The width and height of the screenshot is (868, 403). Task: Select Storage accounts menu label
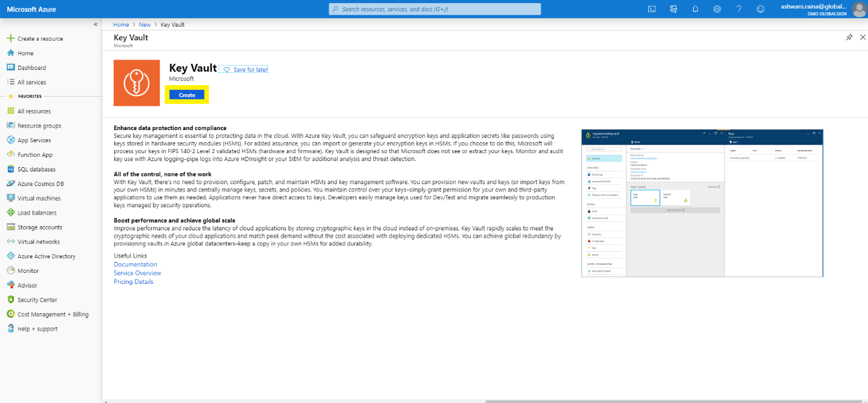(40, 227)
